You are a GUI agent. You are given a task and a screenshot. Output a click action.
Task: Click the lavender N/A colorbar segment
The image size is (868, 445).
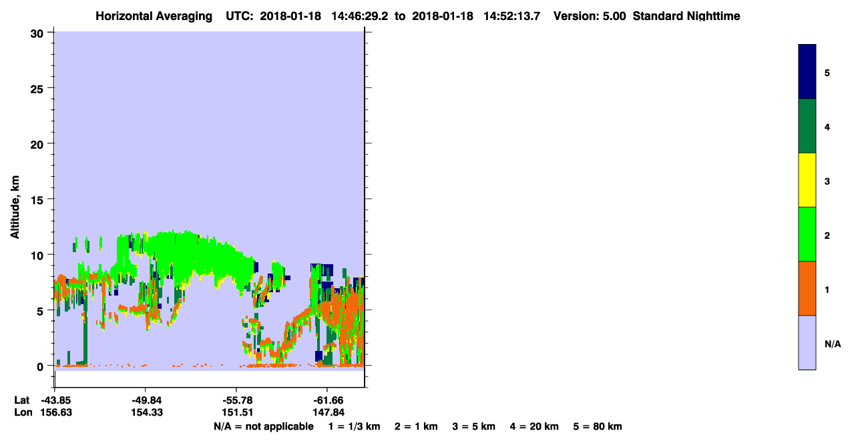807,342
